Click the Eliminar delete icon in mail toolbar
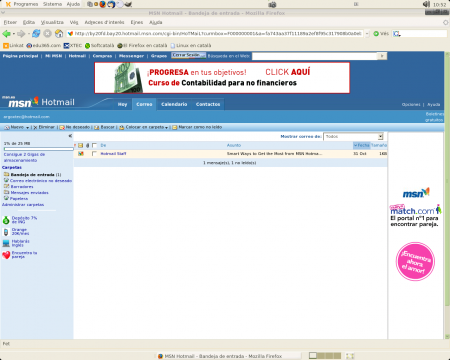 [35, 127]
